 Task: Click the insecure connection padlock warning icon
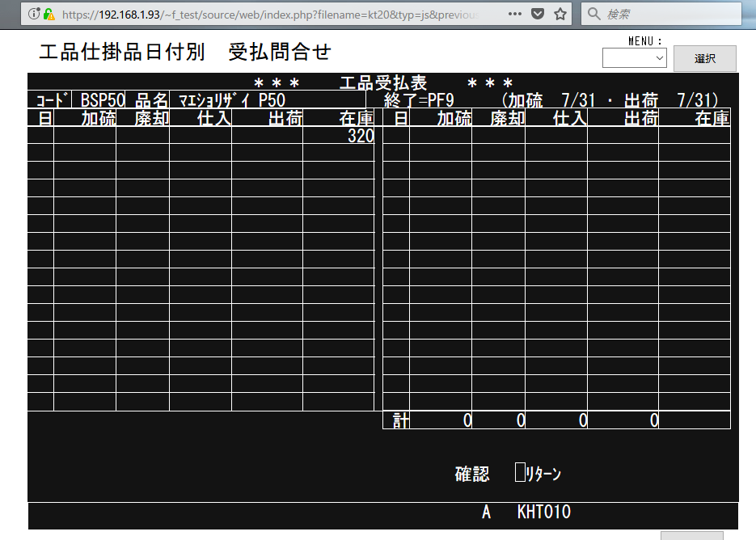point(49,15)
